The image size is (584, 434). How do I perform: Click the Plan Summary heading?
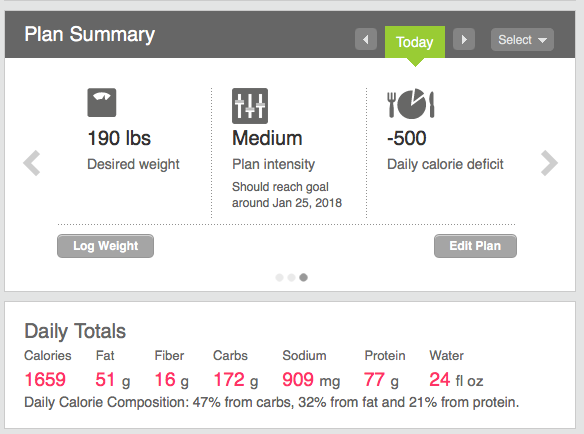90,35
